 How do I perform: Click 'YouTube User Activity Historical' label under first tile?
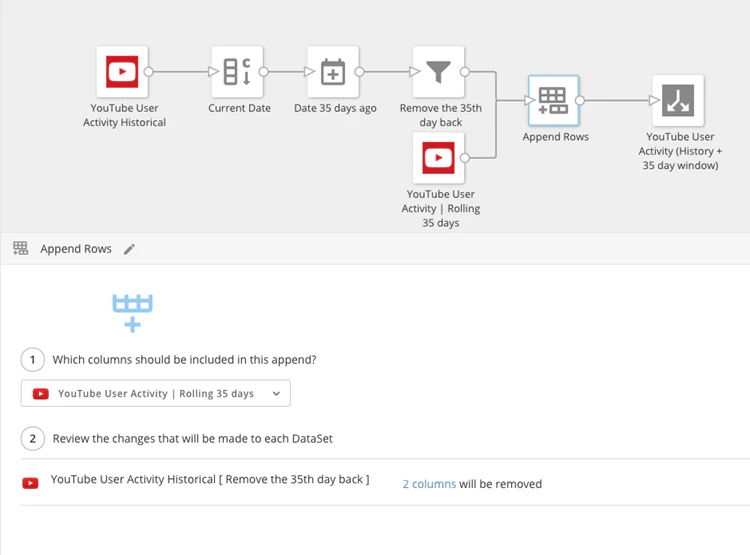[x=124, y=115]
